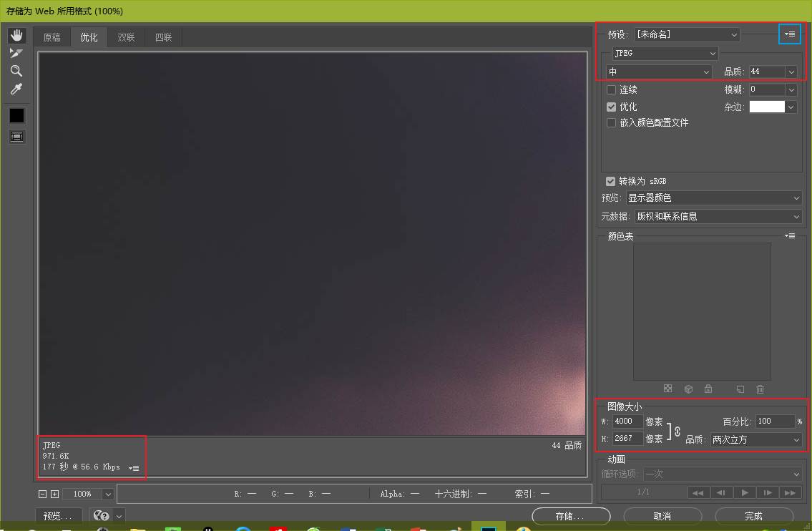Screen dimensions: 812x531
Task: Open the 元数据 版权和联系信息 dropdown
Action: pyautogui.click(x=718, y=217)
